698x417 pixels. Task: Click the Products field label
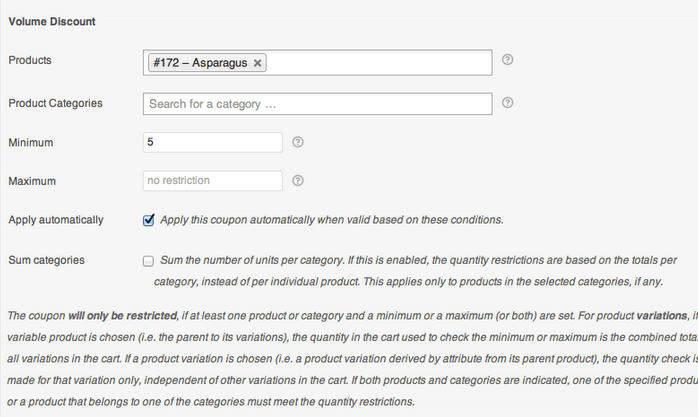(x=30, y=60)
